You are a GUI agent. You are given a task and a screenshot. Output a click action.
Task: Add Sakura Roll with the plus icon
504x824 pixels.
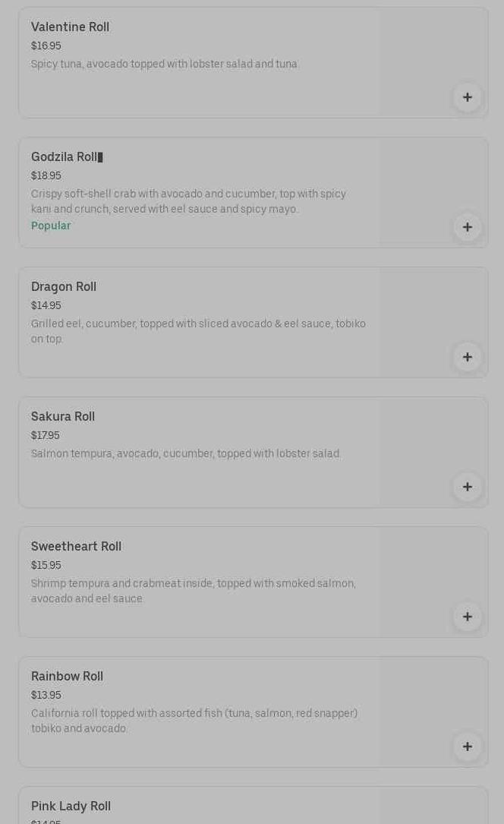(x=467, y=487)
